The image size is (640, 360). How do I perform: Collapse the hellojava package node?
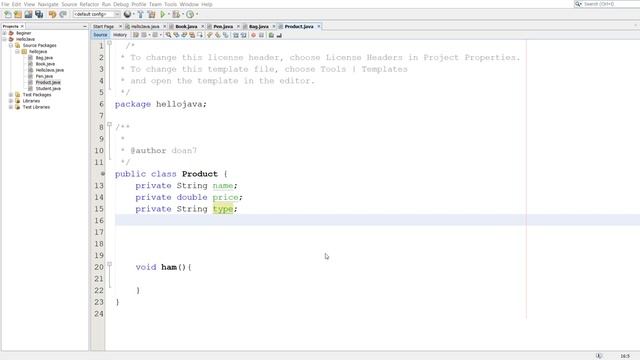pyautogui.click(x=18, y=52)
